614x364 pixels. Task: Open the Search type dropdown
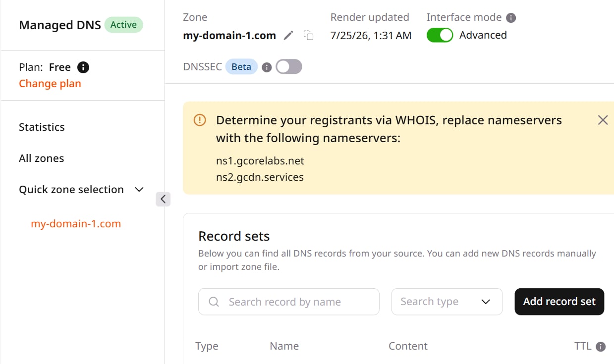447,302
